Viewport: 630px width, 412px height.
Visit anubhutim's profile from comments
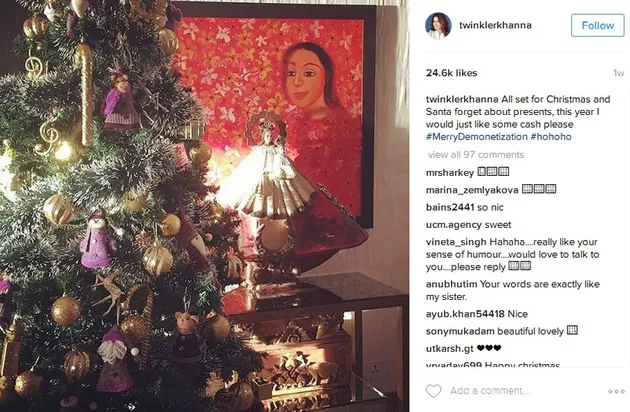[451, 284]
